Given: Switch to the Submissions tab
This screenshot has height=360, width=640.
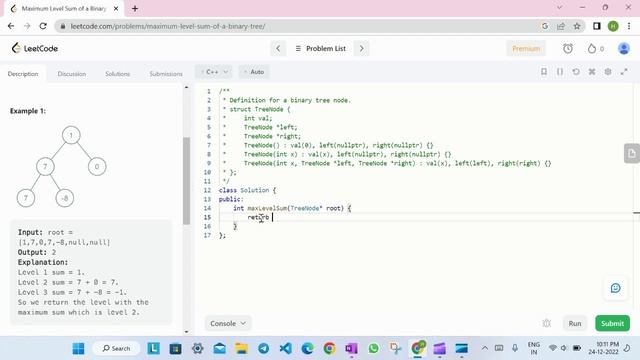Looking at the screenshot, I should [x=166, y=74].
